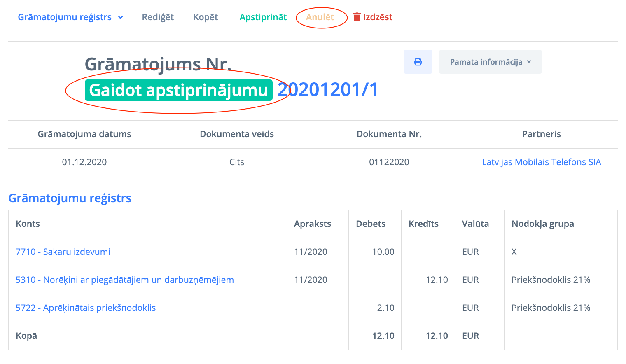626x364 pixels.
Task: Click EUR currency in the 5310 row
Action: tap(471, 280)
